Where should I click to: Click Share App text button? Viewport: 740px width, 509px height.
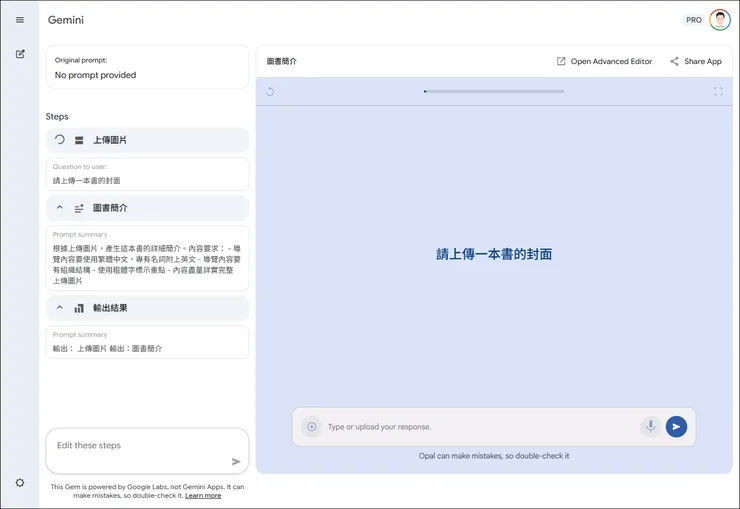[703, 61]
